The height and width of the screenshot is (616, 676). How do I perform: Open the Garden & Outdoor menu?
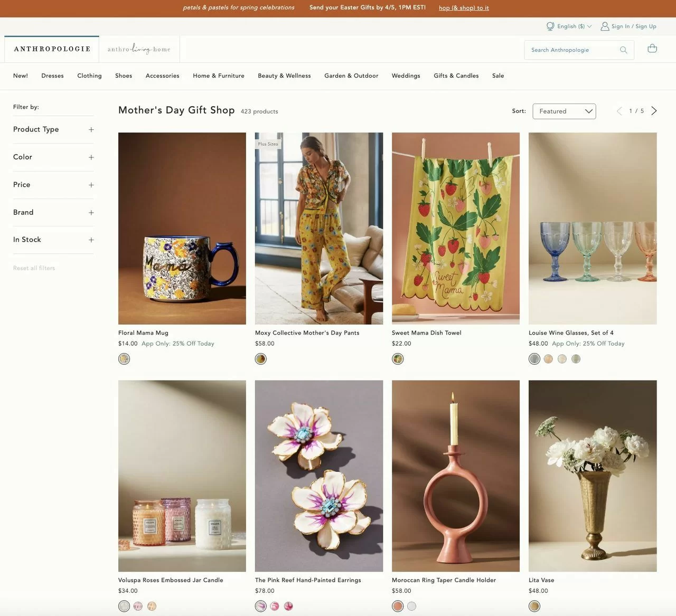pyautogui.click(x=351, y=75)
